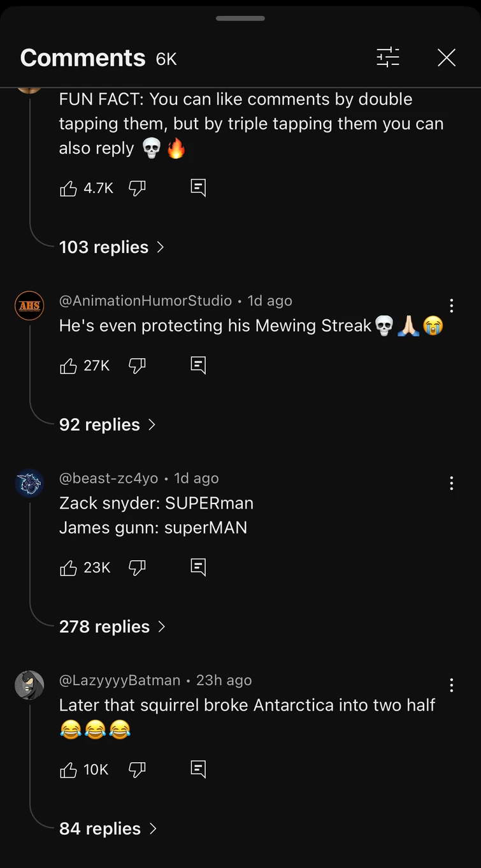Tap the reply icon under the squirrel comment

198,769
